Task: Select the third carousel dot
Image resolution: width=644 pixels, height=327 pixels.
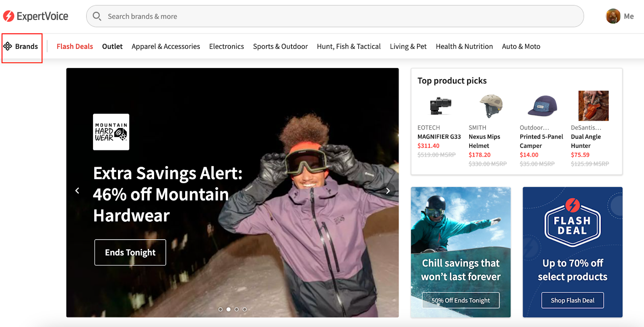Action: tap(236, 309)
